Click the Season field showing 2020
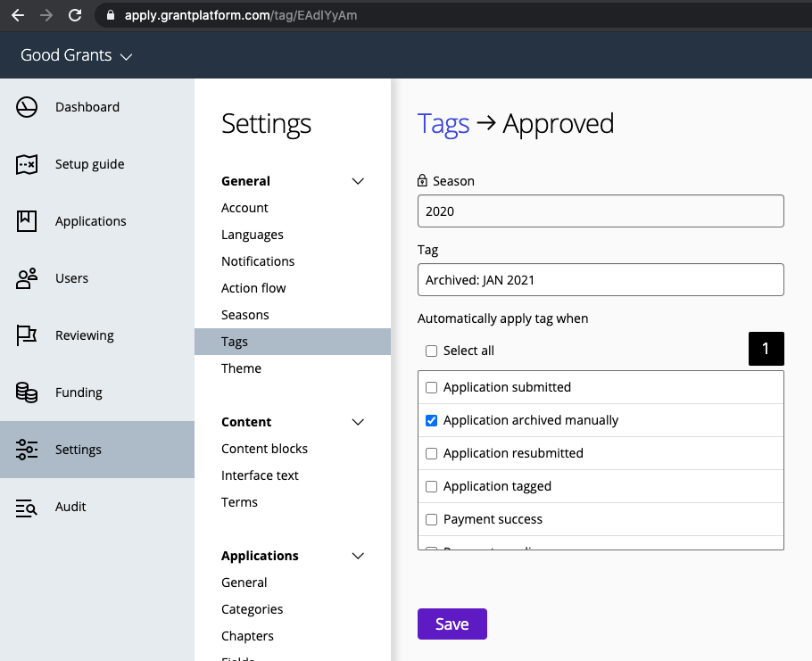 click(601, 211)
